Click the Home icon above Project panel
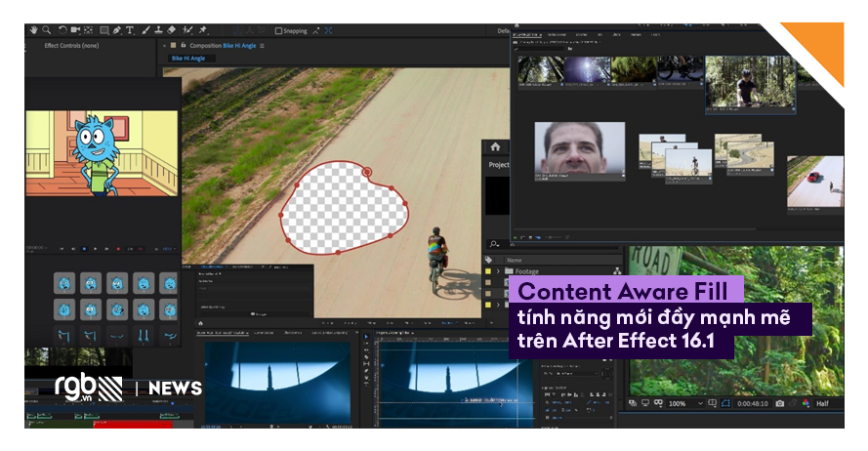868x451 pixels. point(495,146)
